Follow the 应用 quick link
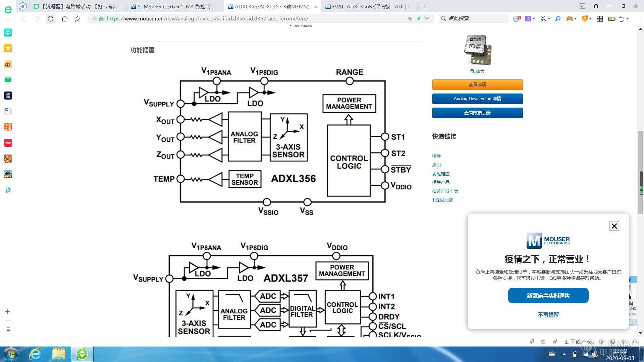644x362 pixels. 436,165
